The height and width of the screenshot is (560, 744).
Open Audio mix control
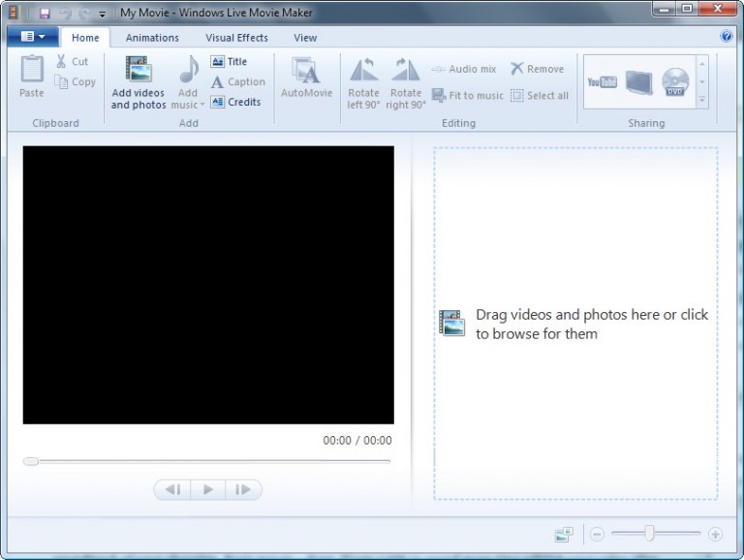(x=464, y=69)
